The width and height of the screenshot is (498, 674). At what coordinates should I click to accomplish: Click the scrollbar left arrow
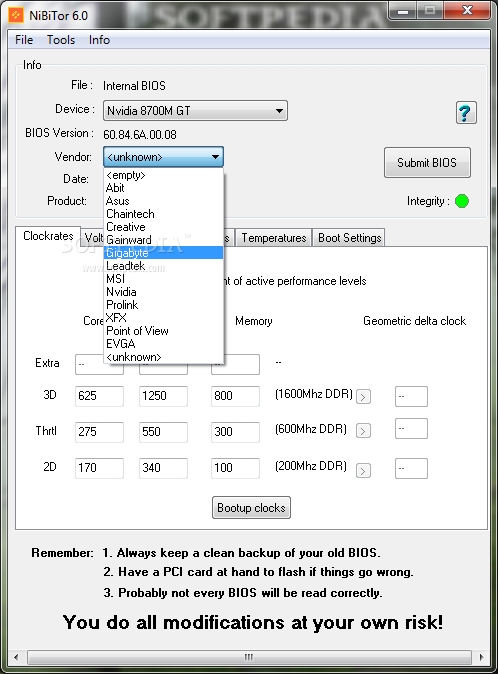16,657
